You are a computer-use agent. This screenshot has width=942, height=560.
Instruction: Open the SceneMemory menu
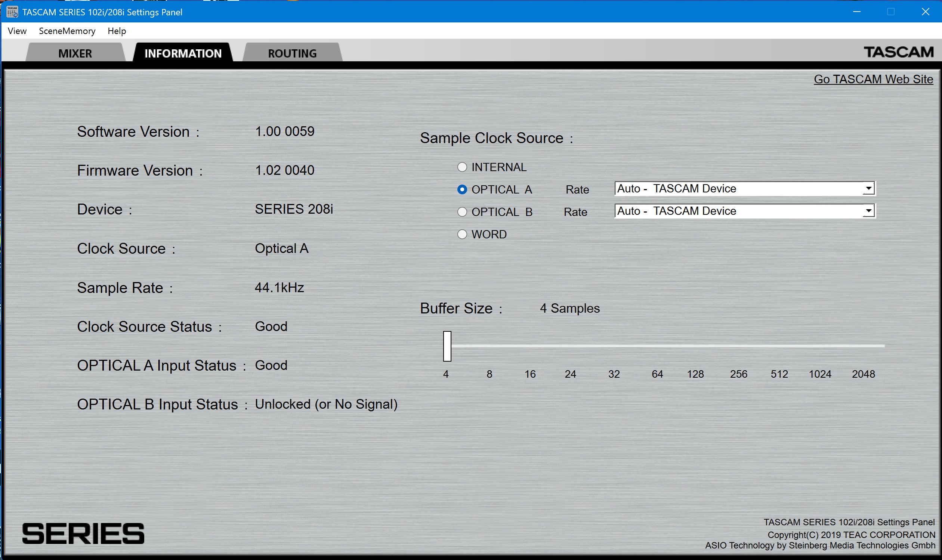pos(67,31)
